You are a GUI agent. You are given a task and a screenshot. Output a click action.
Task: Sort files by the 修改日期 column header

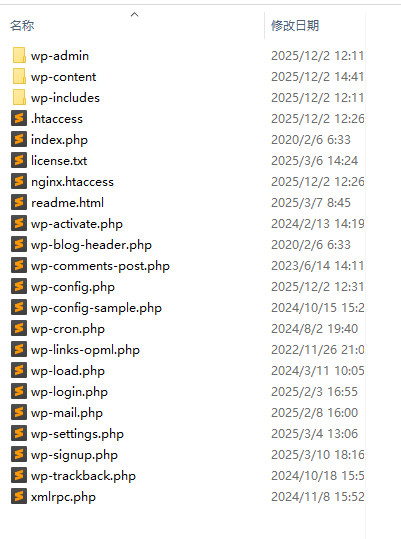click(x=295, y=25)
